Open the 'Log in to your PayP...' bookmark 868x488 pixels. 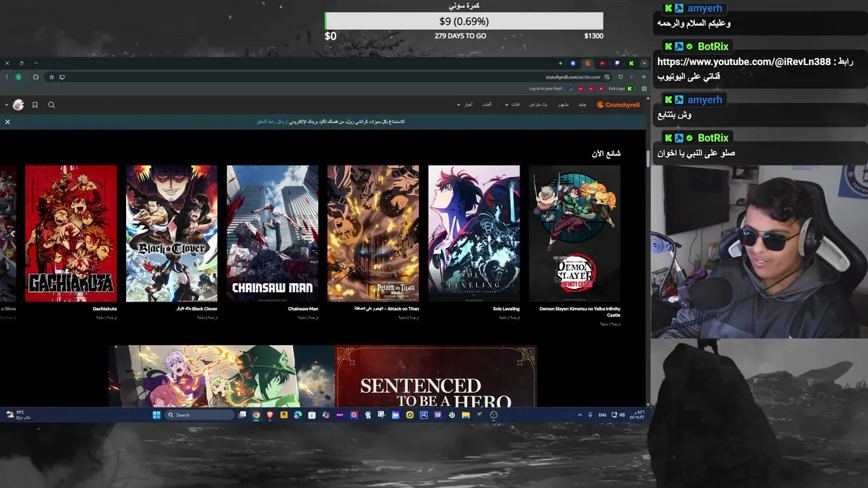click(551, 89)
